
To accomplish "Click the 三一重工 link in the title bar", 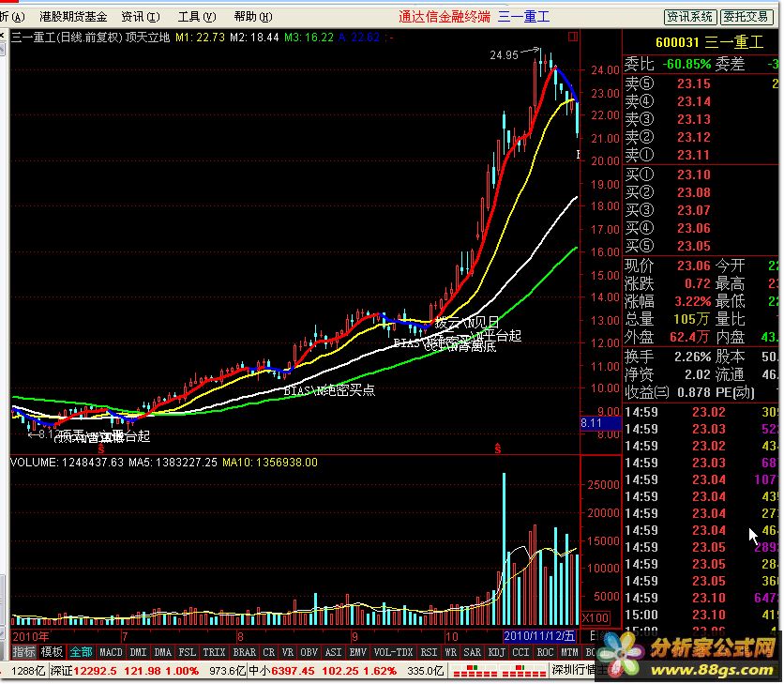I will pos(523,17).
